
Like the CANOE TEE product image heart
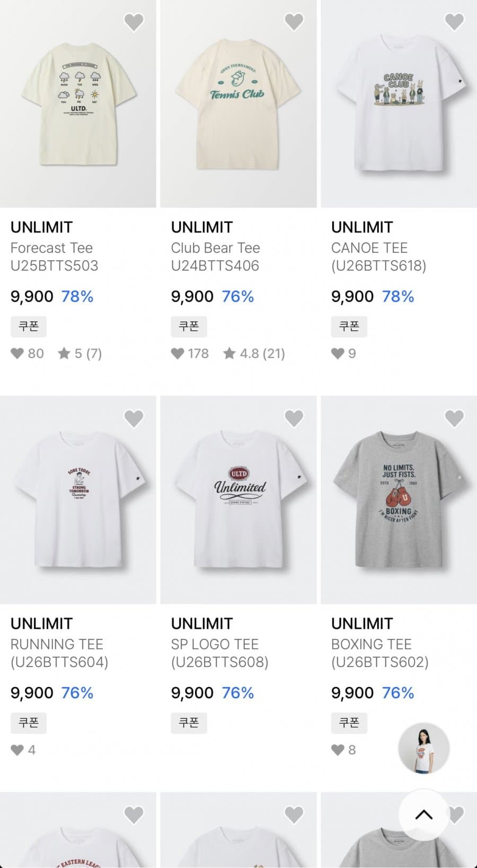pyautogui.click(x=454, y=22)
